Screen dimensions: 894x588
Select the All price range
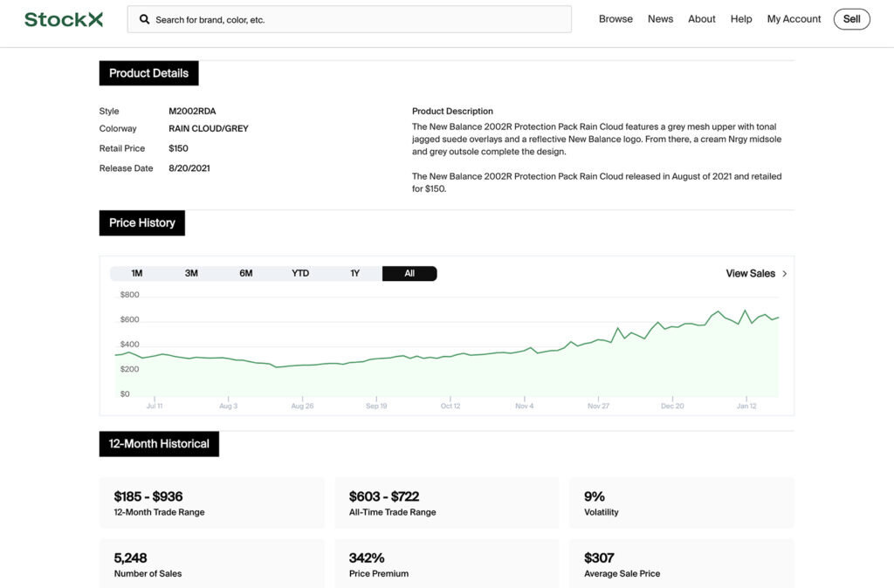(409, 273)
